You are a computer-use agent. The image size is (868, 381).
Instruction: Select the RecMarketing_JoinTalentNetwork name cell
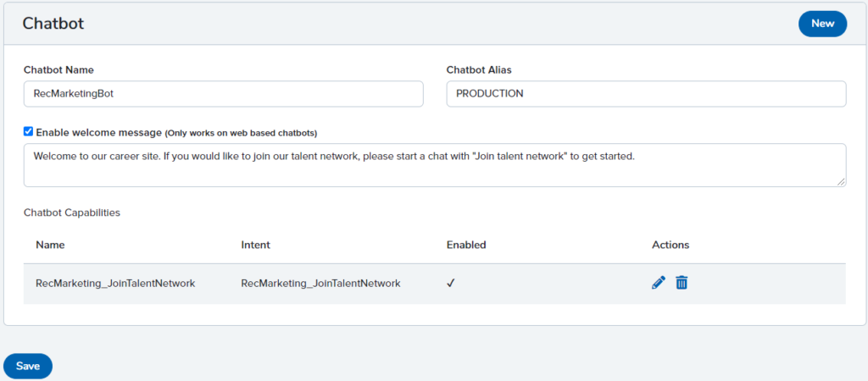(x=115, y=283)
